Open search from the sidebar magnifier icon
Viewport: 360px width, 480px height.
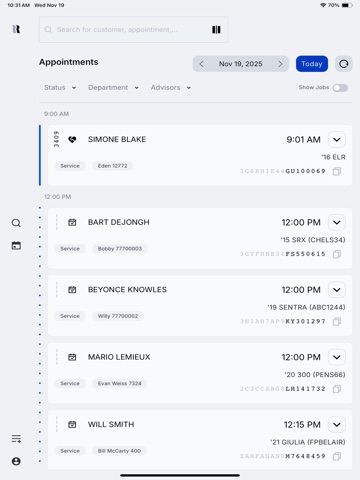pyautogui.click(x=16, y=223)
